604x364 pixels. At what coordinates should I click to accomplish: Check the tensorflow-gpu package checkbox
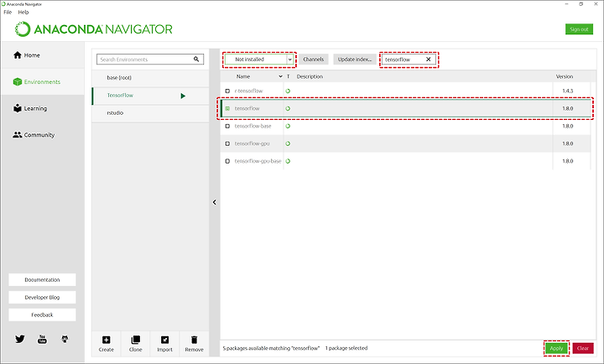[227, 143]
